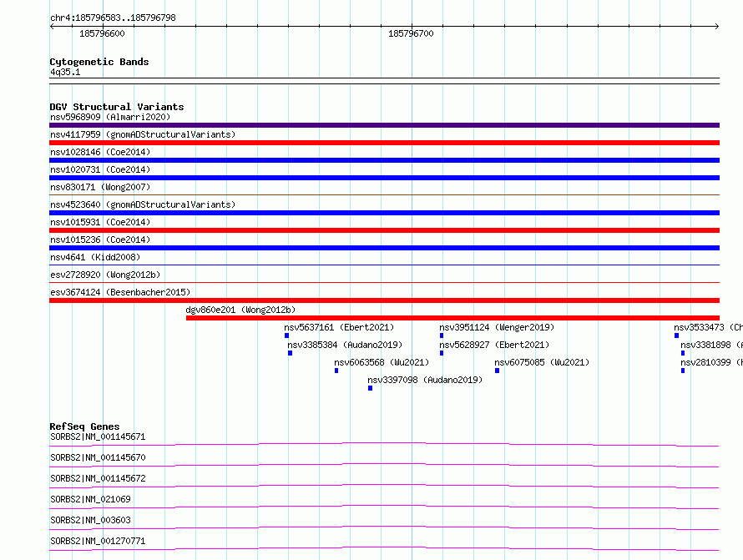743x560 pixels.
Task: Select nsv6063568 (Wu2021) label
Action: 382,362
